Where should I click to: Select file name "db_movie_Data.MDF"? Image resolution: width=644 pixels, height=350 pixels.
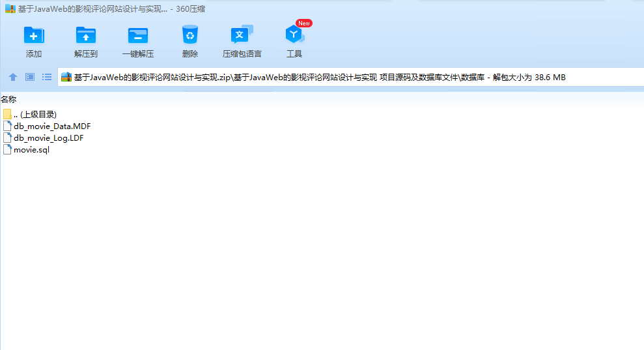click(x=52, y=126)
